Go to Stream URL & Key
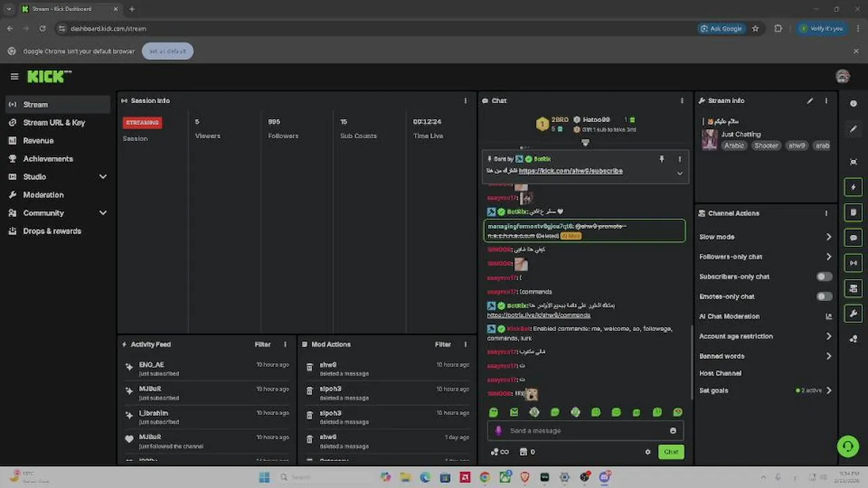The image size is (868, 488). pos(57,123)
